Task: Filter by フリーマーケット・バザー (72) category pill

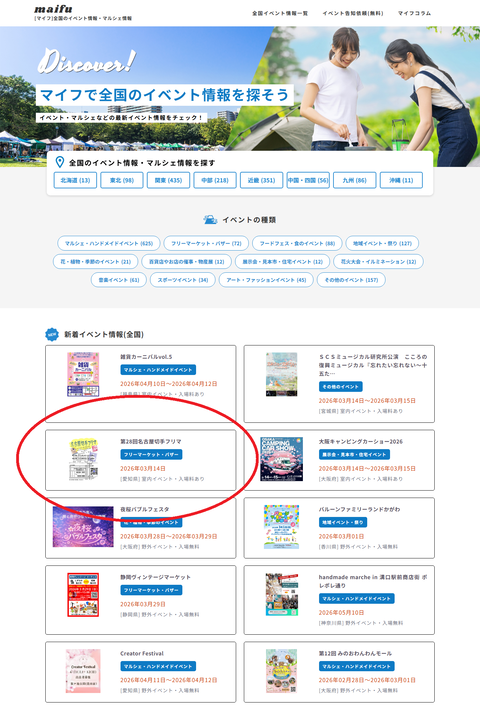Action: [x=206, y=243]
